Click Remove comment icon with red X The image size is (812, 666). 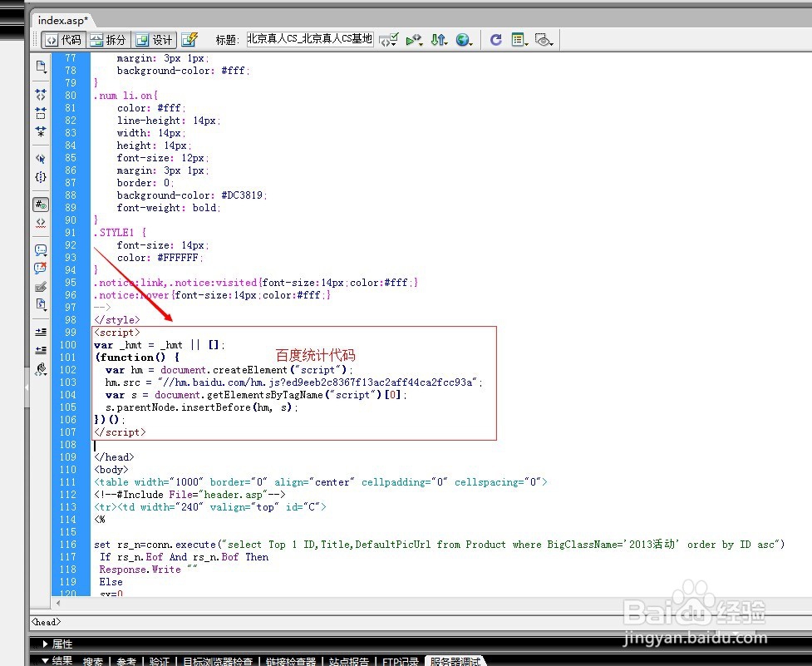pos(41,269)
